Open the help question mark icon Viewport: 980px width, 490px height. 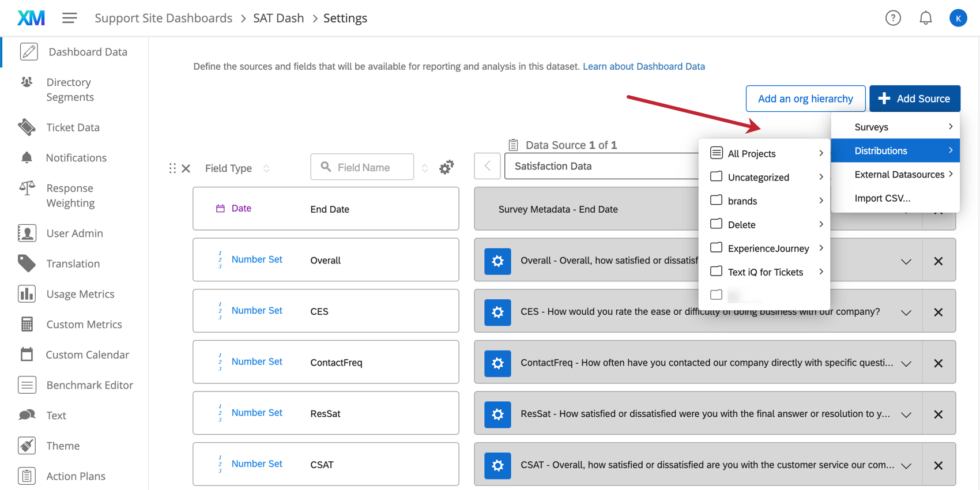(x=893, y=18)
